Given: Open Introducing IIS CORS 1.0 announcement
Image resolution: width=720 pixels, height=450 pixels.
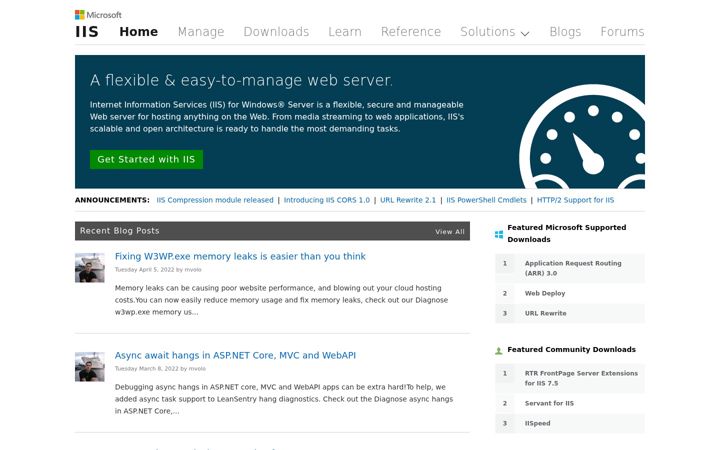Looking at the screenshot, I should pyautogui.click(x=326, y=200).
